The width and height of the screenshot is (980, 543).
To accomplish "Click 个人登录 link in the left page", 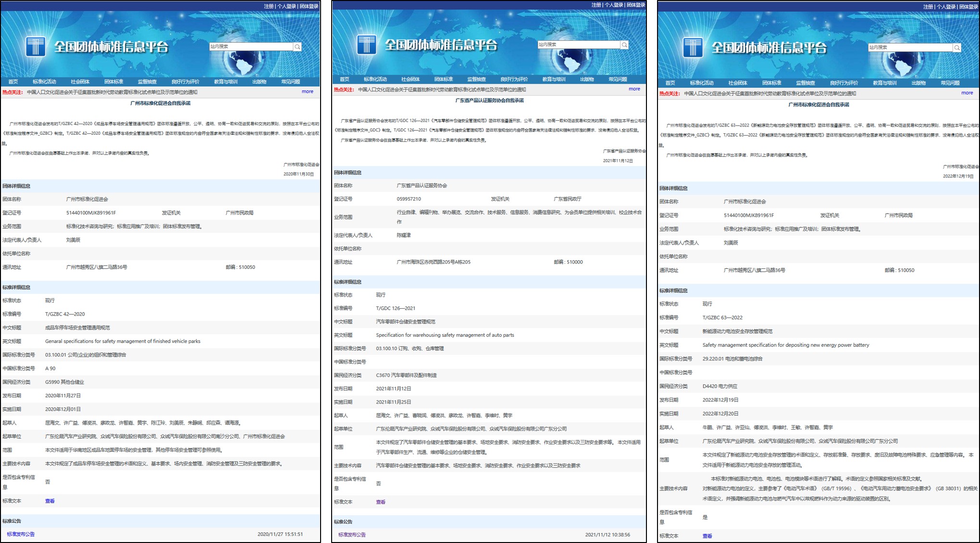I will coord(287,6).
